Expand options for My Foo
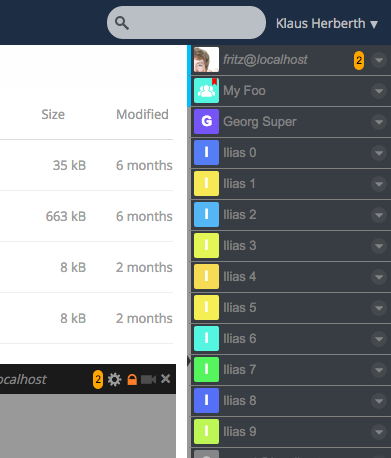The height and width of the screenshot is (458, 391). pos(379,91)
